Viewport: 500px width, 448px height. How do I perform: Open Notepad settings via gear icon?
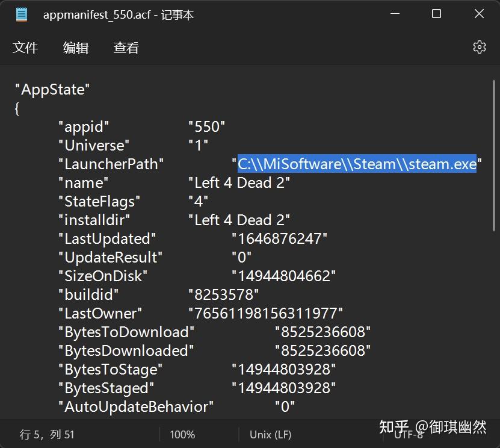tap(479, 46)
